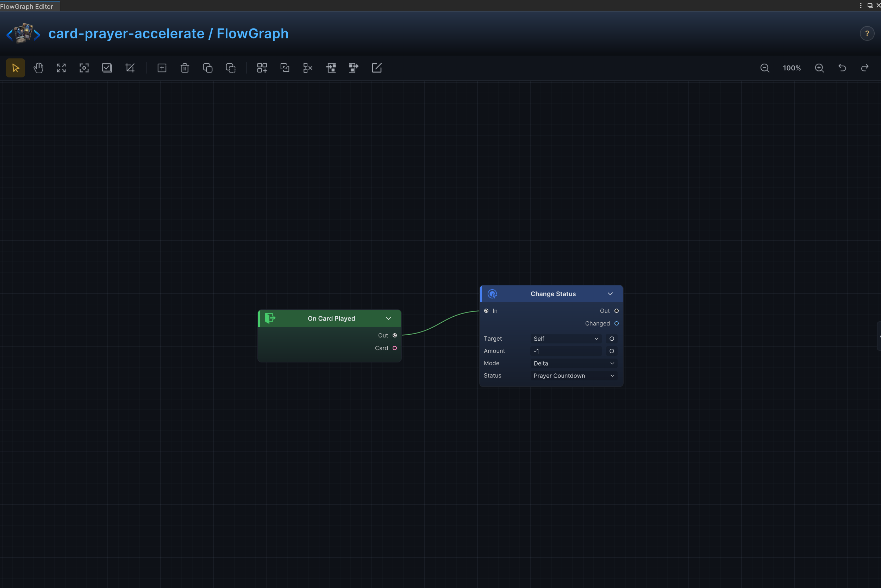Open the Target dropdown set to Self

566,339
